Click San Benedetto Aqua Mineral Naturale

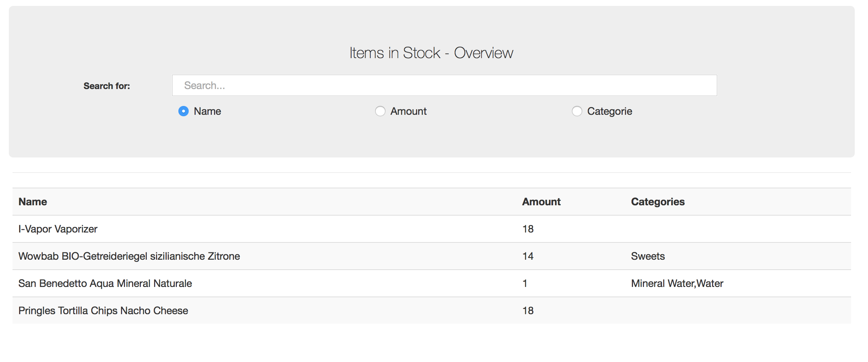[x=105, y=283]
